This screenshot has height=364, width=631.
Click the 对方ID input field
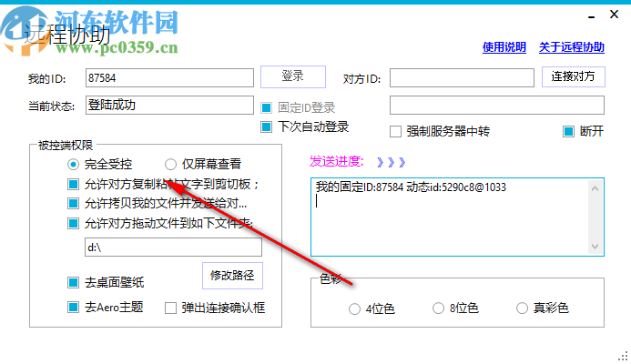pos(462,77)
